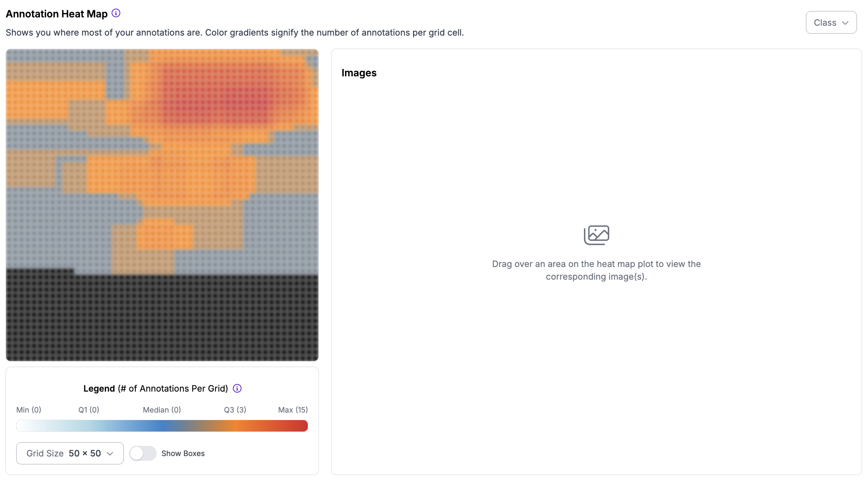The height and width of the screenshot is (481, 868).
Task: Click the drag-over instruction text in Images panel
Action: (596, 270)
